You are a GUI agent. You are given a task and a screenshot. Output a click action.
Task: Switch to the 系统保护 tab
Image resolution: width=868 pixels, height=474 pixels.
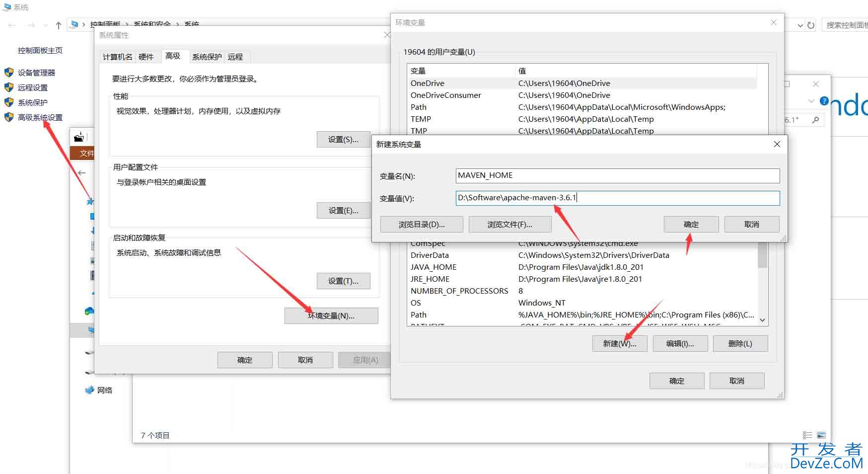click(207, 57)
